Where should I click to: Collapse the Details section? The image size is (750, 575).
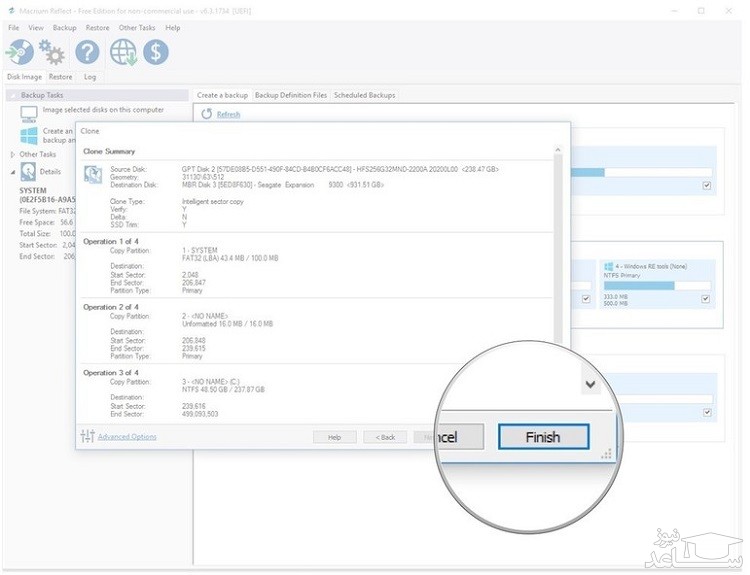13,172
